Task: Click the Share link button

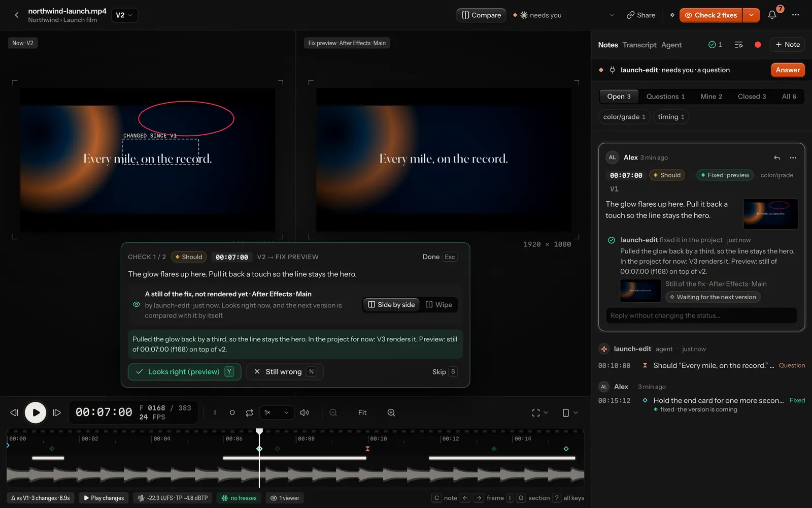Action: pyautogui.click(x=641, y=15)
